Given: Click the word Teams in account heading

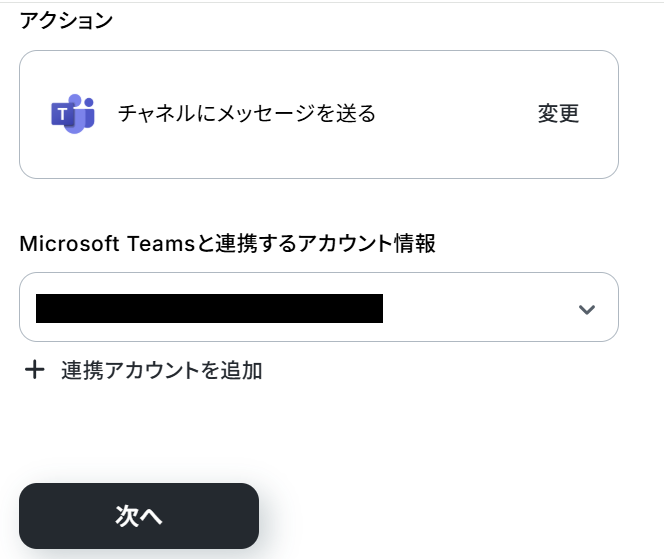Looking at the screenshot, I should click(x=161, y=244).
